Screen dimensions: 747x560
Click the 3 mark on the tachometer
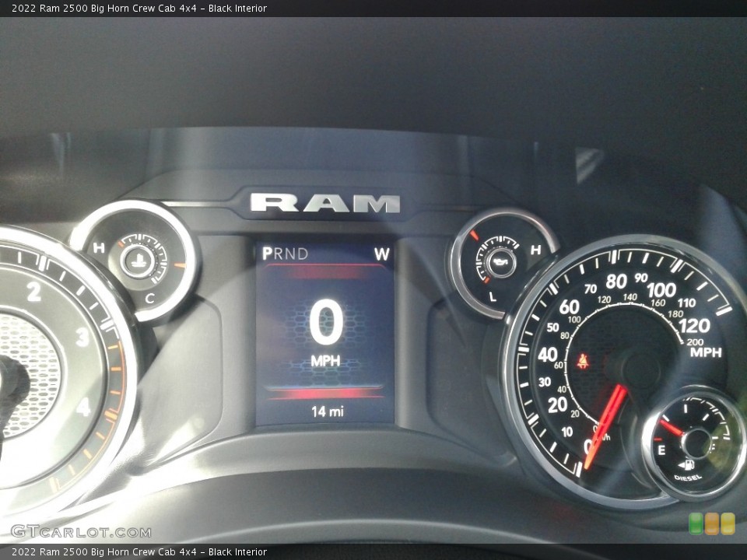[82, 337]
